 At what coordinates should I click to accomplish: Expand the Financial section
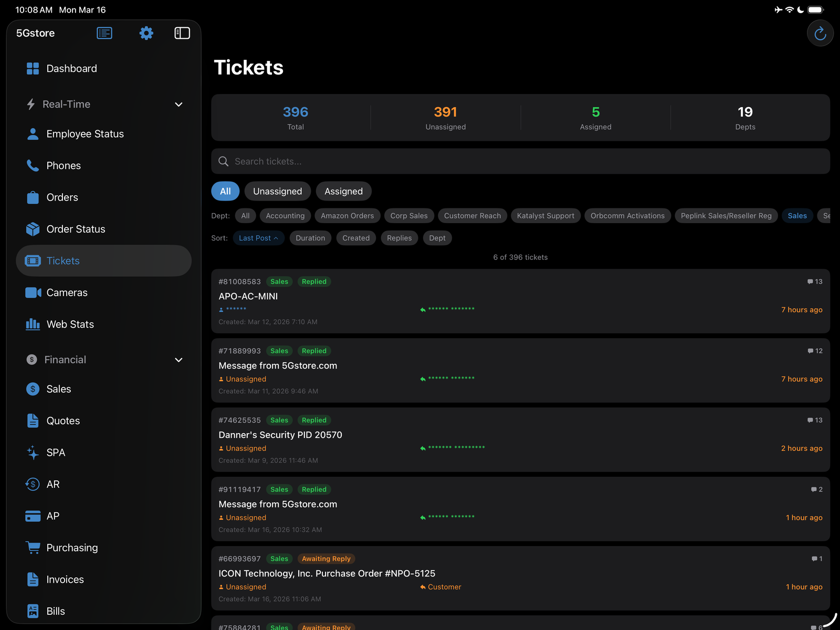[178, 360]
